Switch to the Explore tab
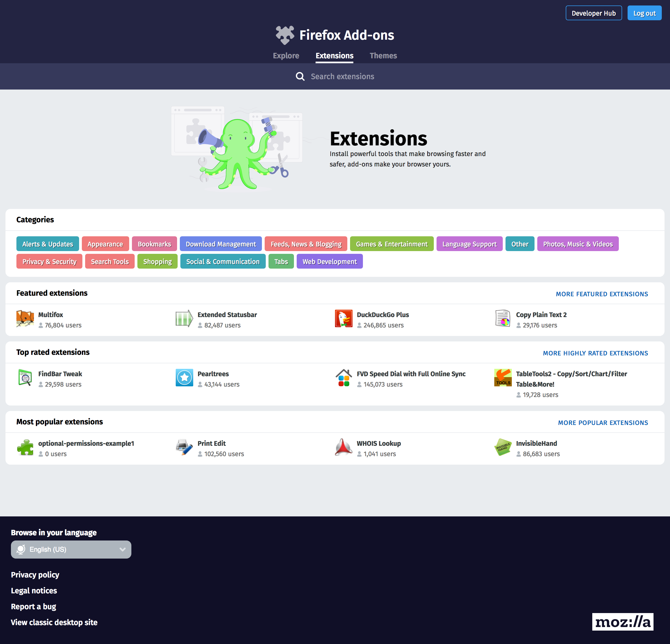This screenshot has height=644, width=670. coord(286,55)
